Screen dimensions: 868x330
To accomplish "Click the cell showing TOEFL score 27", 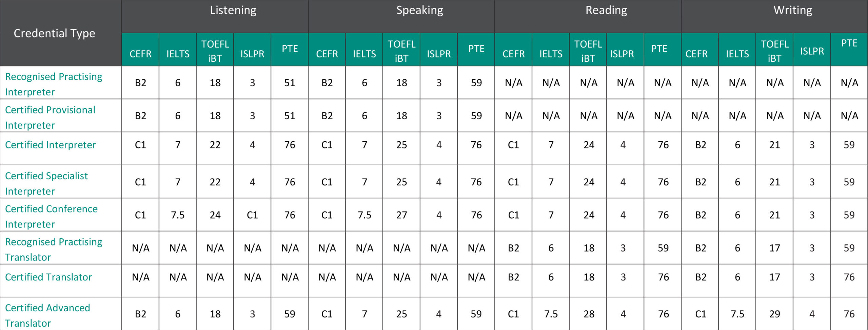I will 401,215.
